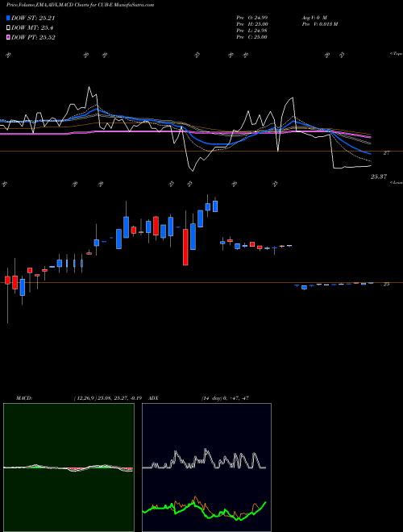
Task: Click the 'Pre C: 25.00' value
Action: point(251,37)
